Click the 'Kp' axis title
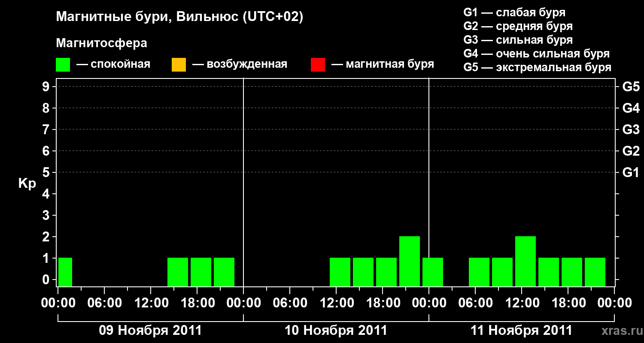 pos(27,184)
